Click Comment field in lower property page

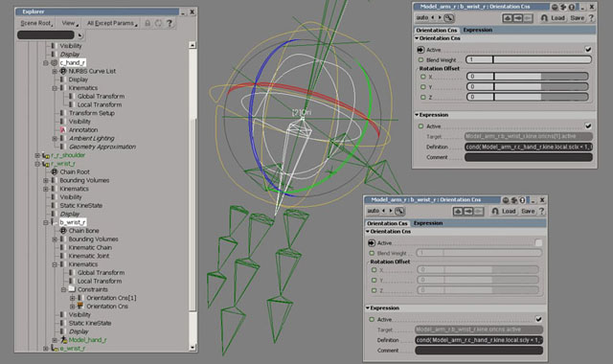coord(479,351)
